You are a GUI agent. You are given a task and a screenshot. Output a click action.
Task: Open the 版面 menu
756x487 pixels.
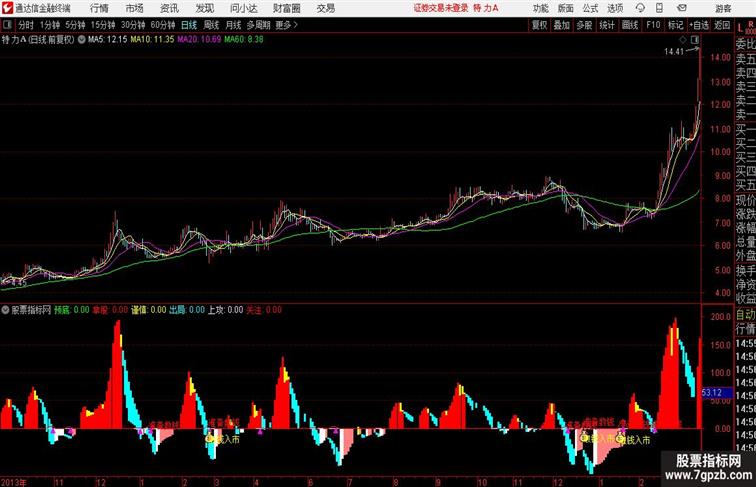(x=566, y=8)
